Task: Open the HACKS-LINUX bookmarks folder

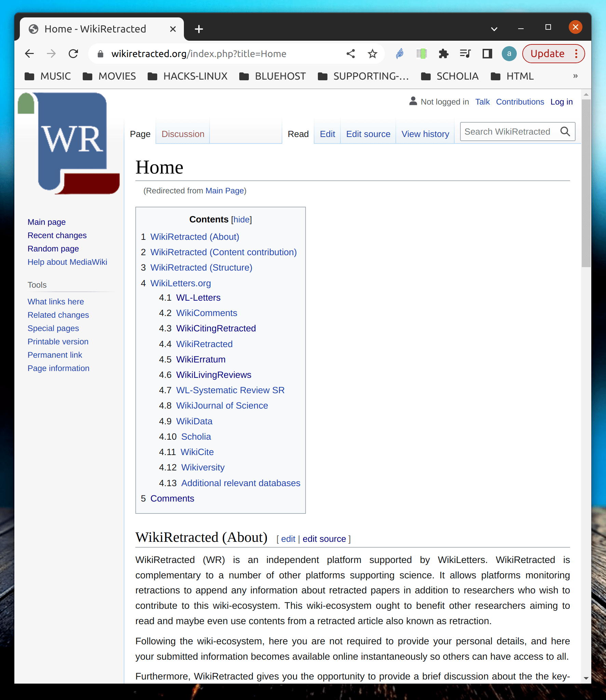Action: pyautogui.click(x=188, y=76)
